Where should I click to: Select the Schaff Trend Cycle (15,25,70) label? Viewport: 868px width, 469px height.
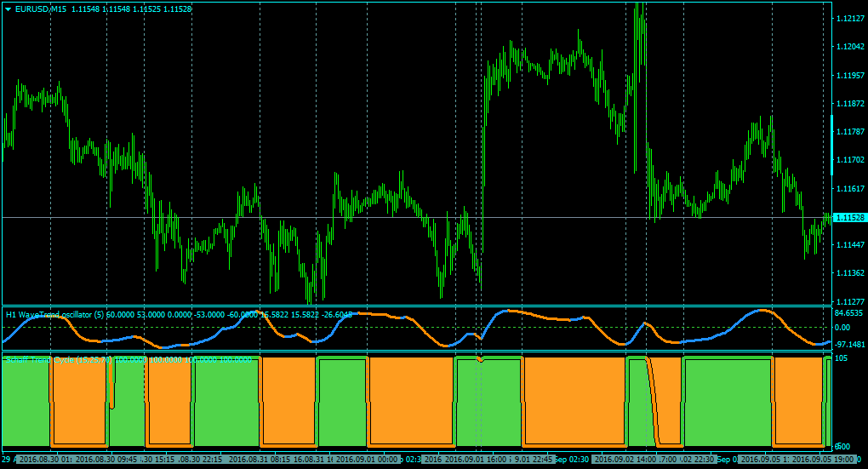coord(59,360)
